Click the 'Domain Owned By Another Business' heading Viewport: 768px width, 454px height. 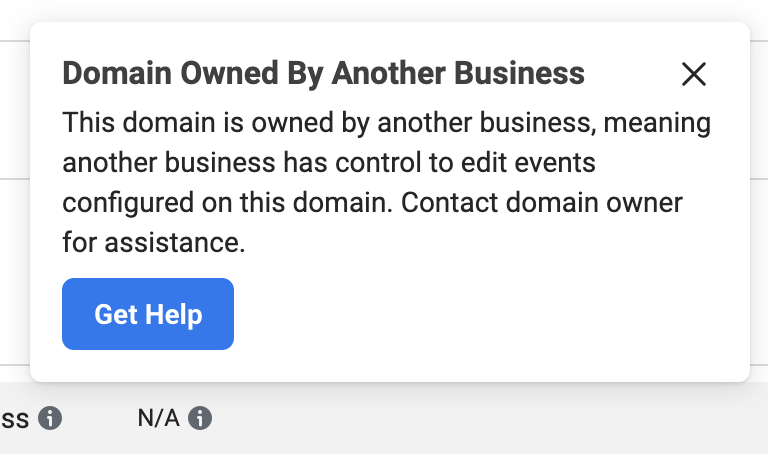pyautogui.click(x=323, y=73)
